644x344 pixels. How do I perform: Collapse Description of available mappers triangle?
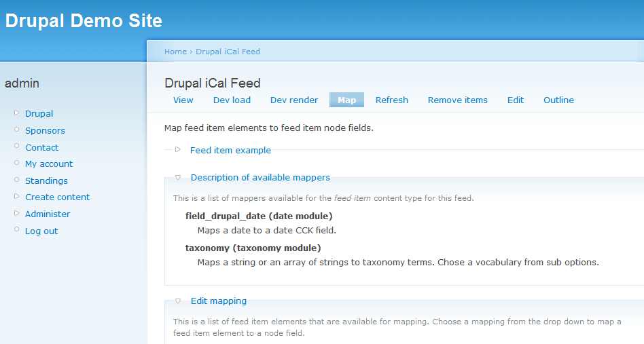coord(178,177)
